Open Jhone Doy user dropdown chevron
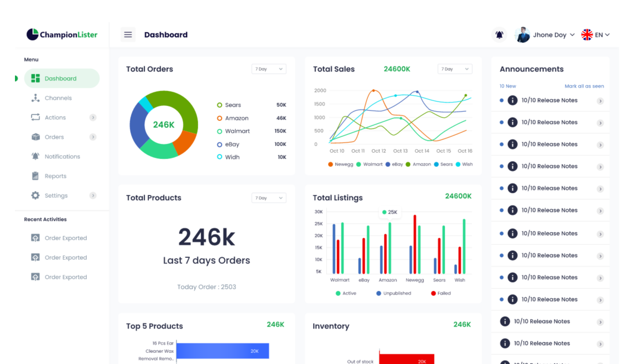This screenshot has height=364, width=641. [572, 35]
